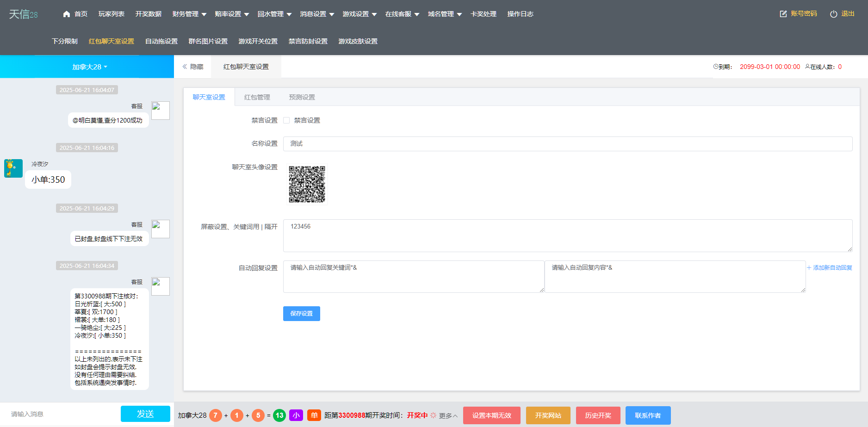Click the home icon in the navigation bar
The width and height of the screenshot is (868, 427).
(x=66, y=14)
